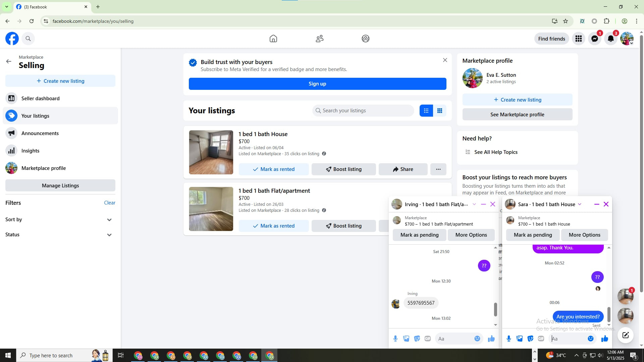Screen dimensions: 644x362
Task: Open Marketplace profile in sidebar
Action: tap(60, 168)
